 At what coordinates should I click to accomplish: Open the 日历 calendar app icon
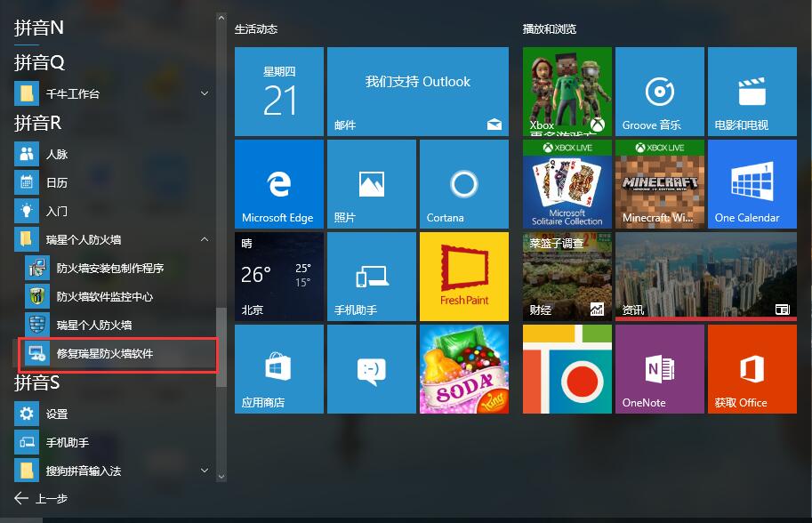tap(27, 183)
